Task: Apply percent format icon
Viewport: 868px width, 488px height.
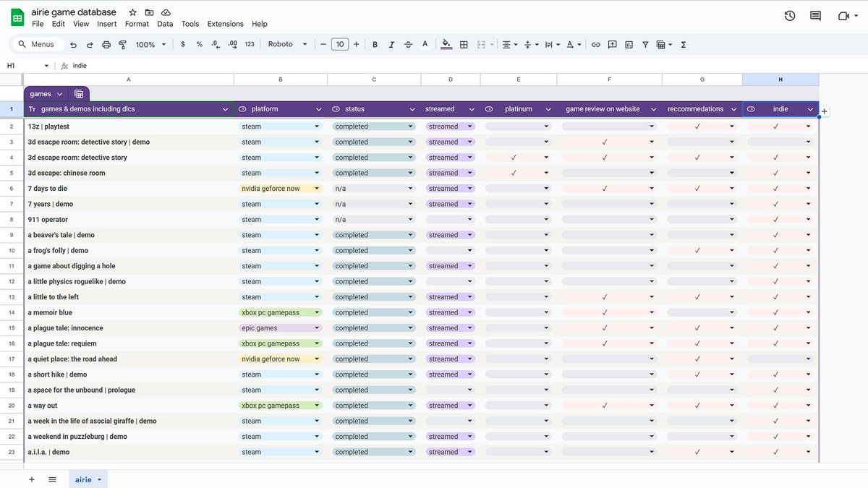Action: coord(199,45)
